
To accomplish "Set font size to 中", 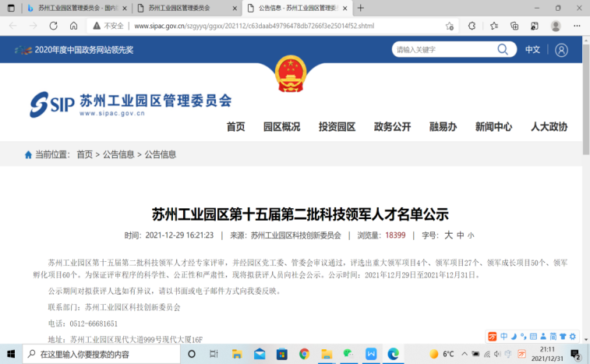I will point(460,235).
